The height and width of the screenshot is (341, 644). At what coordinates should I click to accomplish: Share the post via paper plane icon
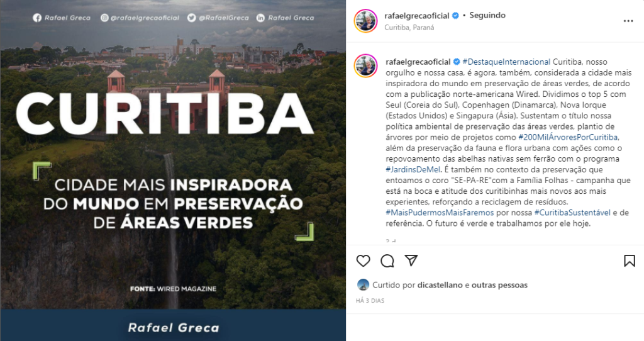pyautogui.click(x=411, y=260)
